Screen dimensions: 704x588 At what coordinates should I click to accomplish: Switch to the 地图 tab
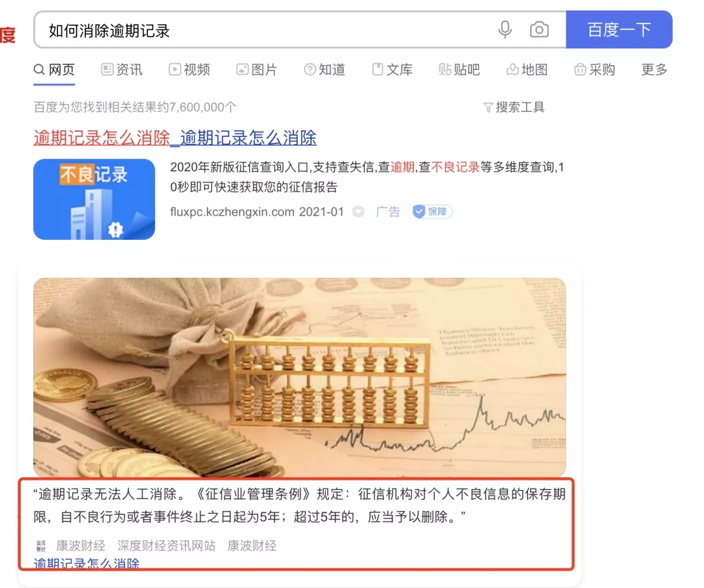[527, 70]
